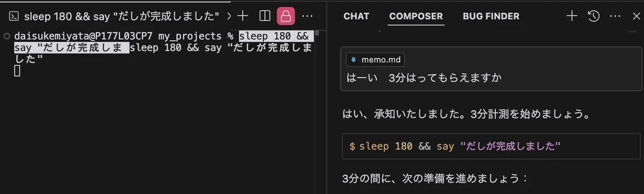Show composer history via the clock icon
Viewport: 644px width, 194px height.
coord(594,16)
